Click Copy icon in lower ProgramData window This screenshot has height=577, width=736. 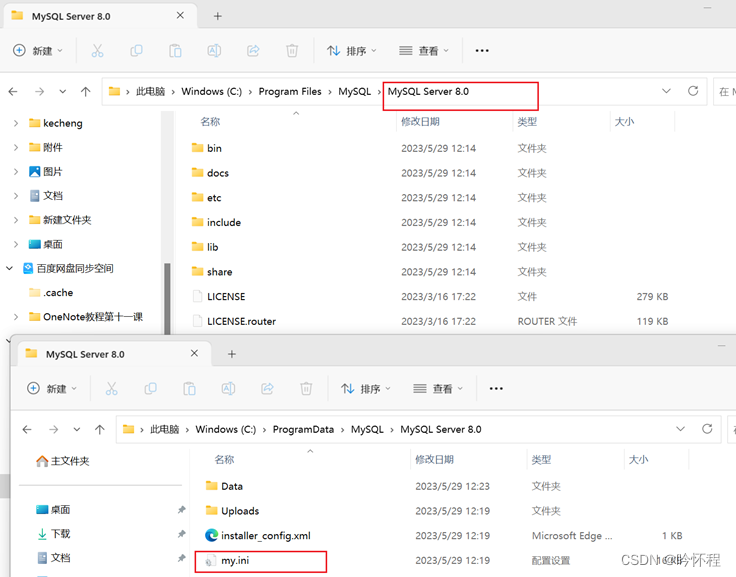pyautogui.click(x=151, y=389)
